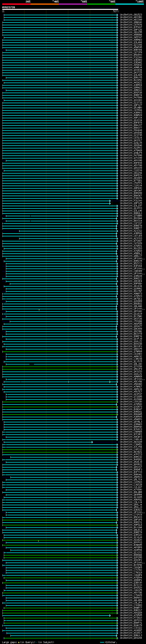
Task: Open hit UniRef100_B7FKU7
Action: tap(131, 27)
